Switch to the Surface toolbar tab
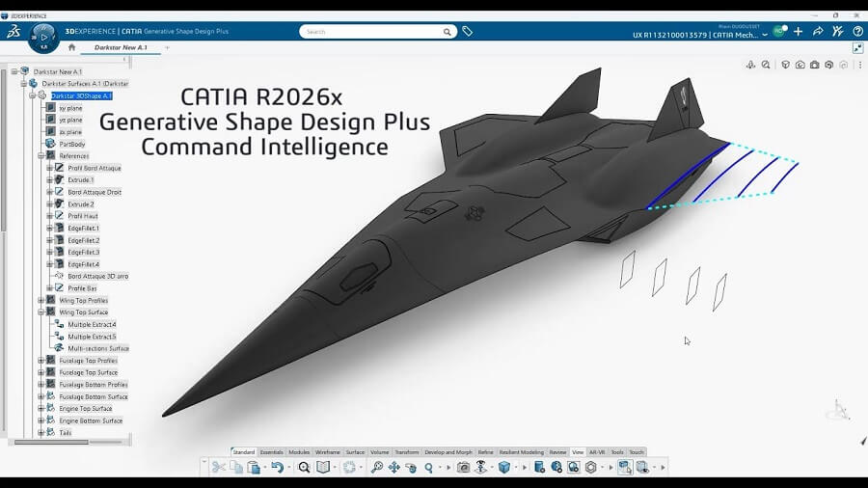868x488 pixels. point(355,452)
